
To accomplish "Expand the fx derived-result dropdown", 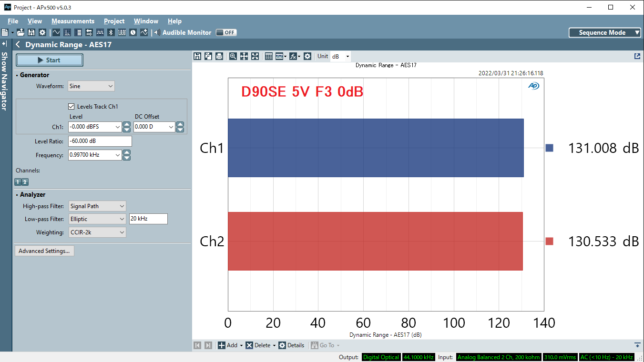I will click(x=299, y=56).
